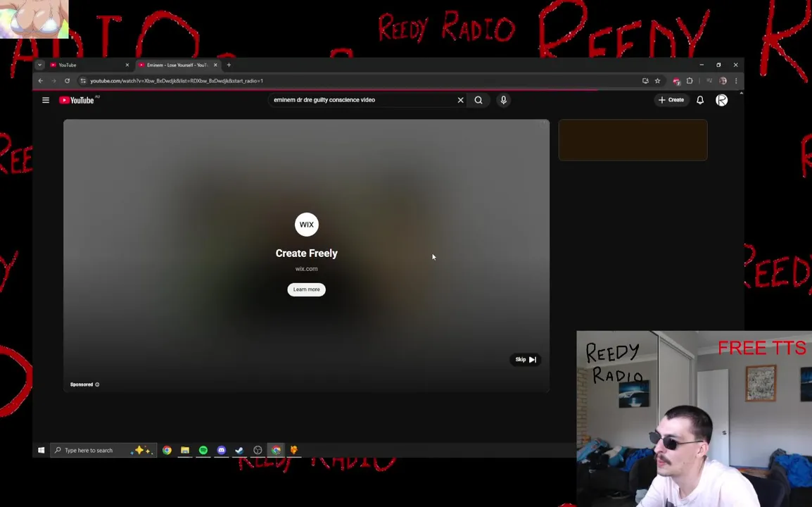Open the Sponsored info icon
Viewport: 812px width, 507px height.
click(97, 384)
